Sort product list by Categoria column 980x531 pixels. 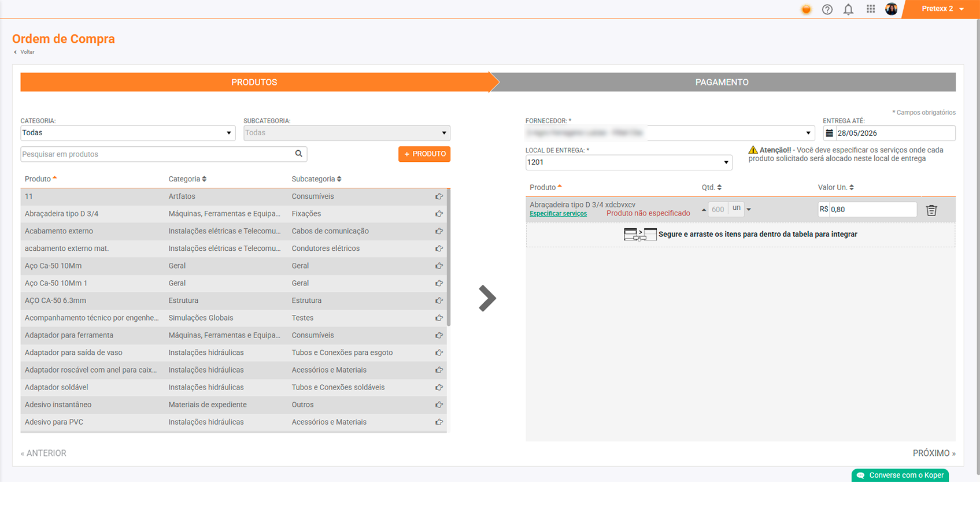tap(187, 179)
